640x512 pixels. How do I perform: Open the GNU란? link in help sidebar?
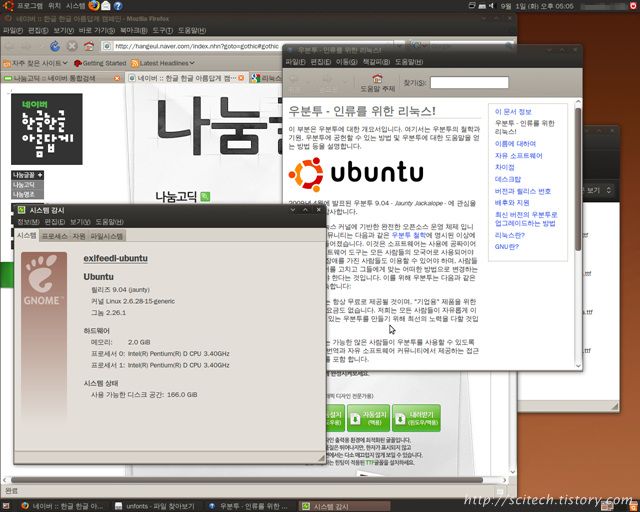point(507,246)
